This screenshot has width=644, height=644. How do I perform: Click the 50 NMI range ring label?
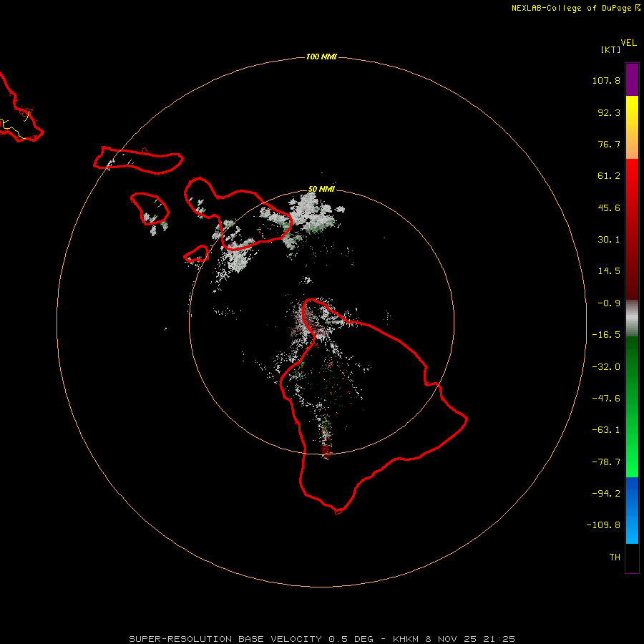[321, 189]
